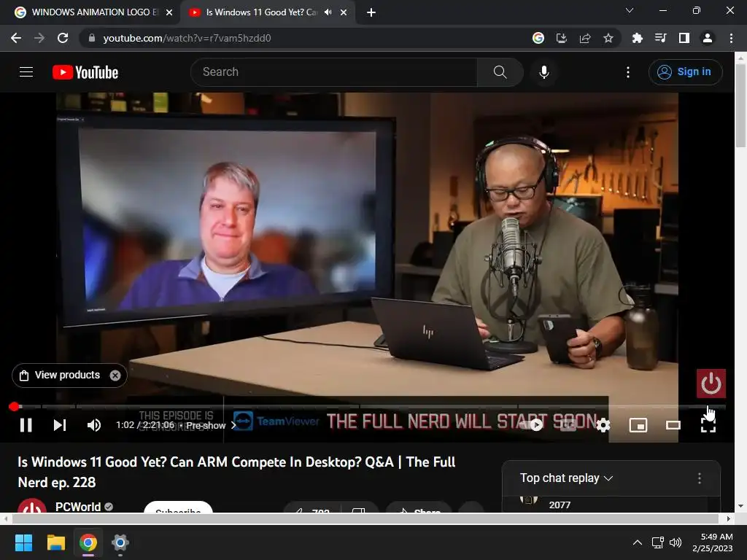
Task: Open Chrome extensions puzzle icon
Action: tap(638, 38)
